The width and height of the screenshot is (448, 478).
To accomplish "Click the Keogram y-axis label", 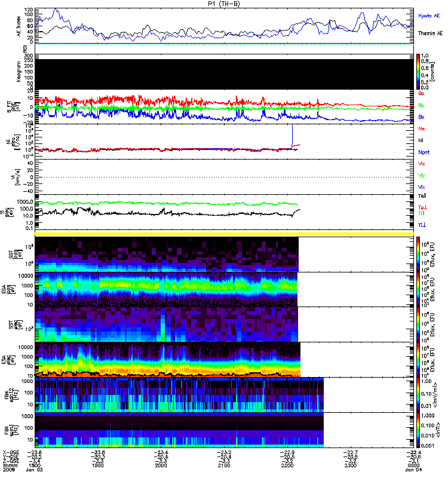I will tap(19, 72).
